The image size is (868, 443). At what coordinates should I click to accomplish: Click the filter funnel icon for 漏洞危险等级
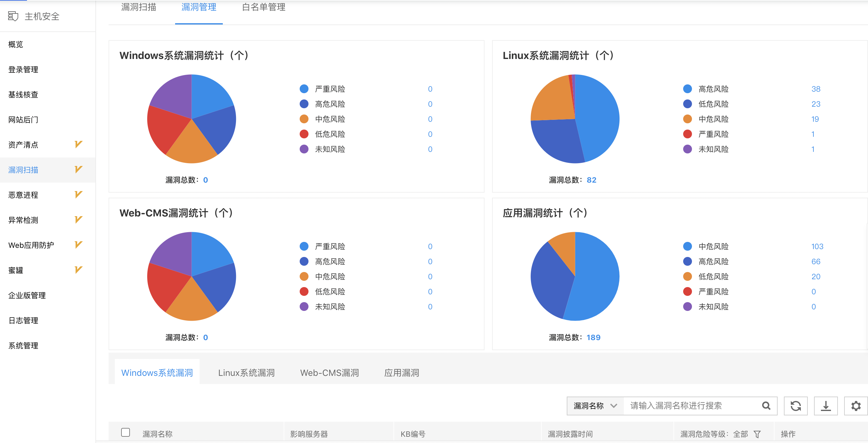757,434
